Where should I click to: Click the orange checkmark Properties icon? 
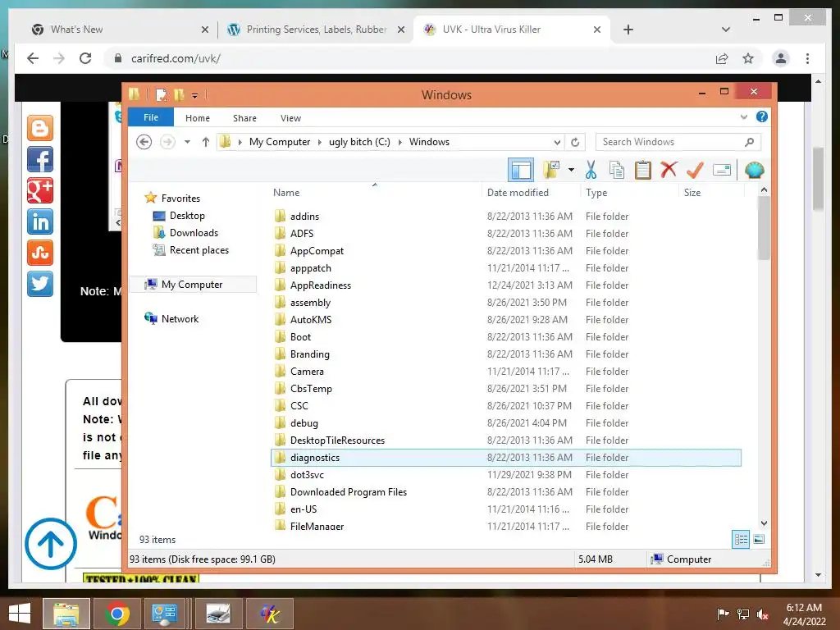pos(695,171)
